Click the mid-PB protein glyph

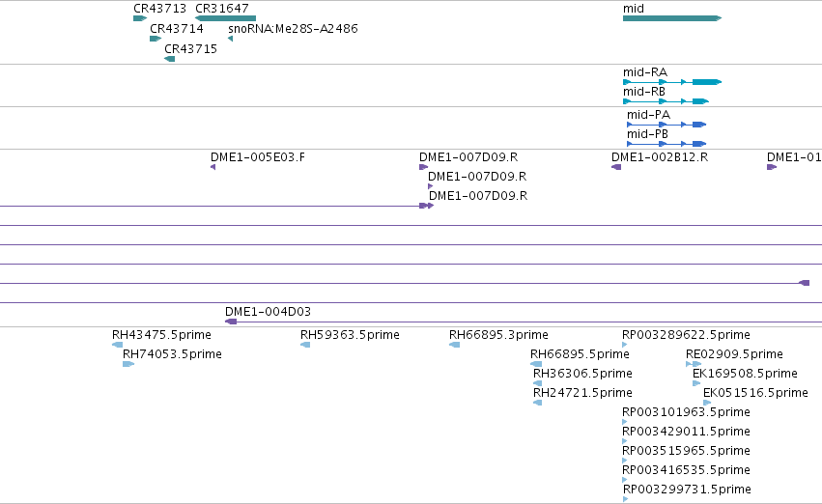[x=666, y=144]
